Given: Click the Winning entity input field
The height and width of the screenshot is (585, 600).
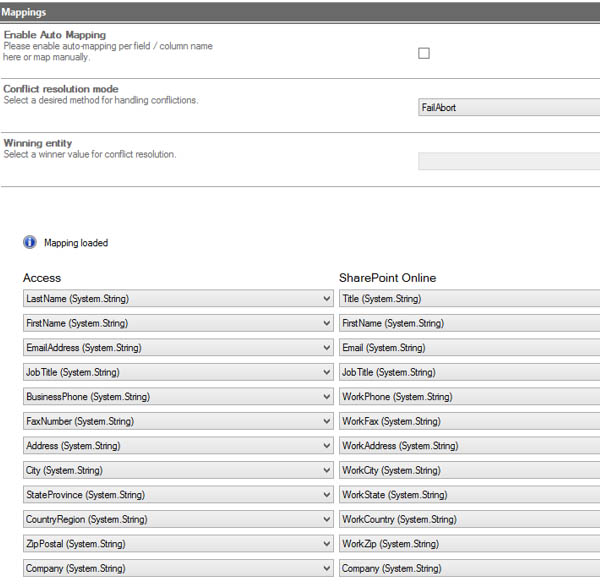Looking at the screenshot, I should 508,161.
